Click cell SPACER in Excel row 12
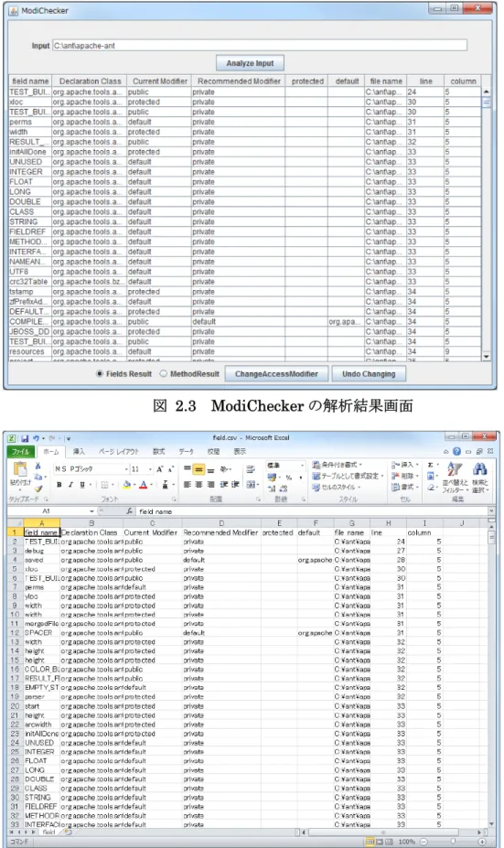Viewport: 504px width, 848px height. (41, 632)
